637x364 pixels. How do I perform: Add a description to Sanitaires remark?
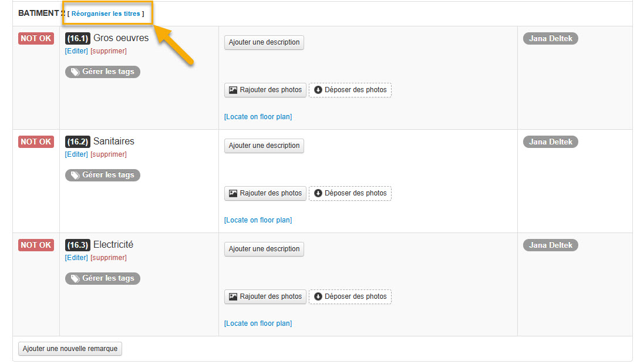coord(264,146)
